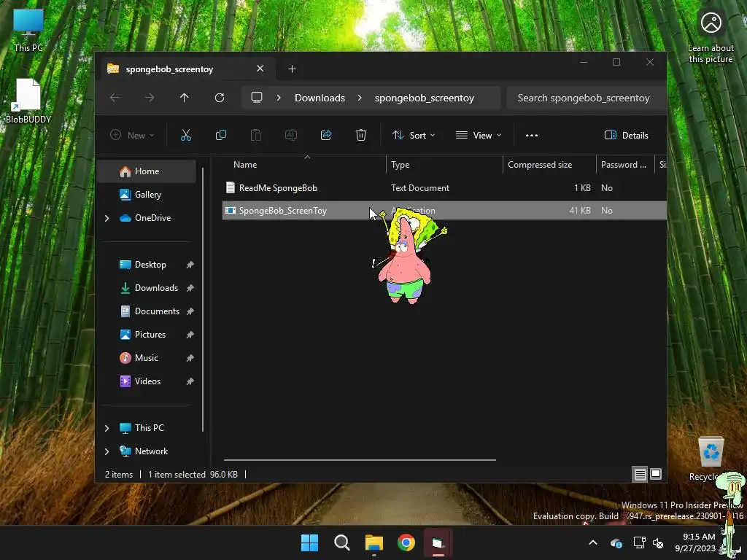Click Downloads breadcrumb in address bar
Image resolution: width=747 pixels, height=560 pixels.
point(320,98)
